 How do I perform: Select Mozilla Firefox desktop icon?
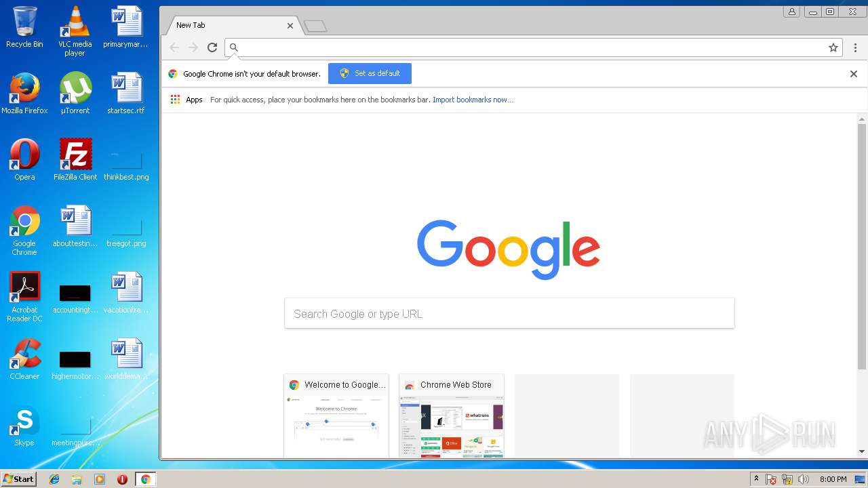click(x=24, y=93)
